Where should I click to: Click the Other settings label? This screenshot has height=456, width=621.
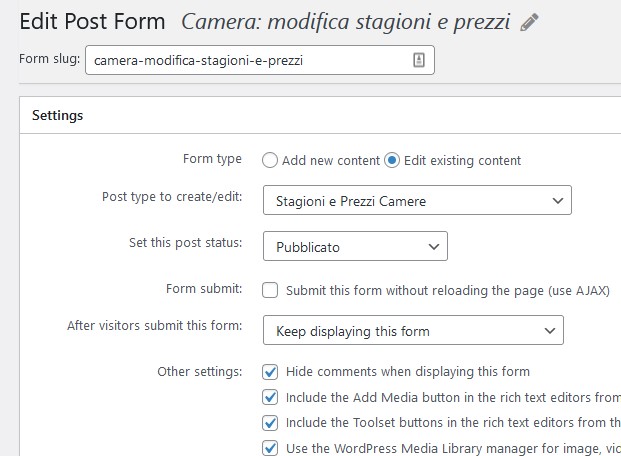(x=200, y=372)
